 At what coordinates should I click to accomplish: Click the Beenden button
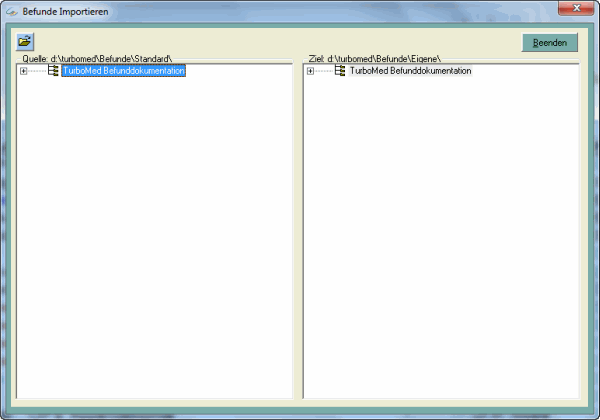pyautogui.click(x=549, y=43)
